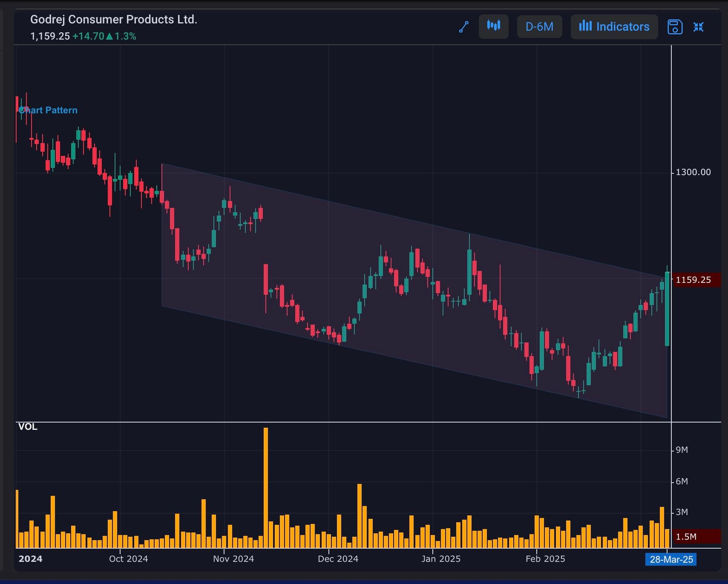Select the 28-Mar-25 date marker
728x584 pixels.
tap(671, 559)
